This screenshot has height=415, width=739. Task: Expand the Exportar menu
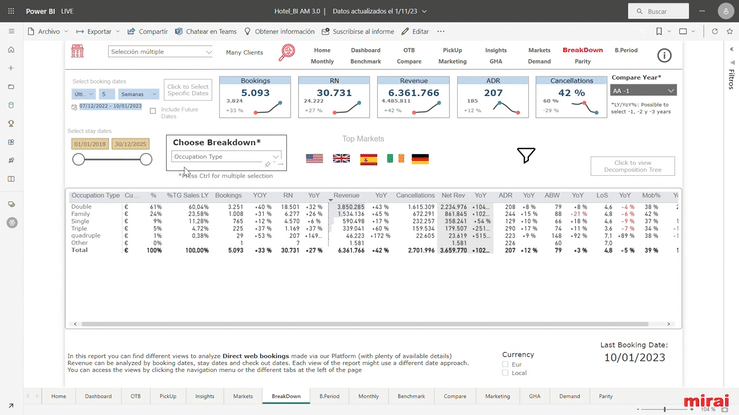click(x=98, y=32)
